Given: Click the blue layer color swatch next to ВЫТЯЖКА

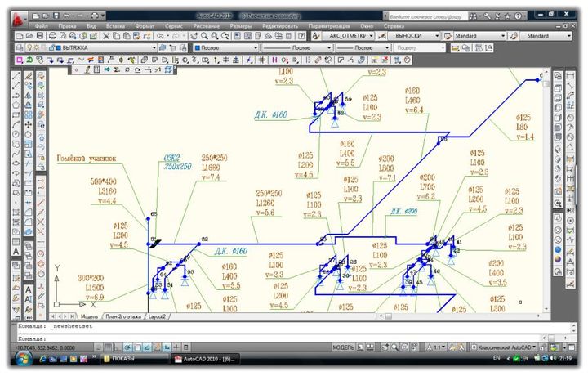Looking at the screenshot, I should pos(58,47).
